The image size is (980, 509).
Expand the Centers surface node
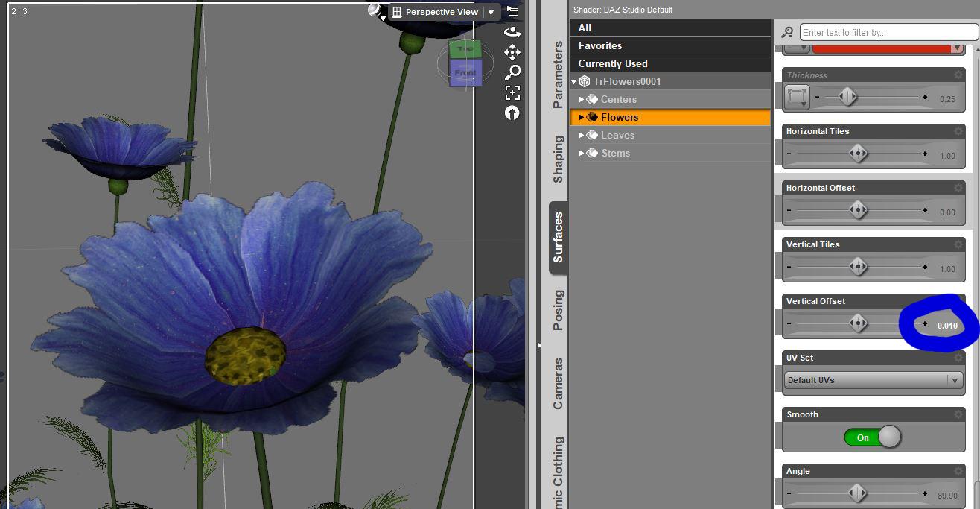582,99
